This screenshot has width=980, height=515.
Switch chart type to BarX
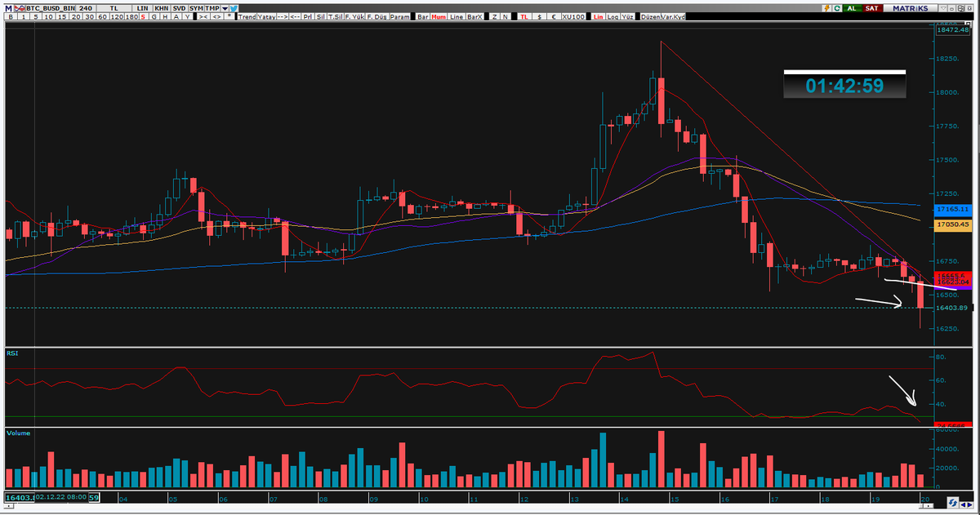tap(474, 17)
